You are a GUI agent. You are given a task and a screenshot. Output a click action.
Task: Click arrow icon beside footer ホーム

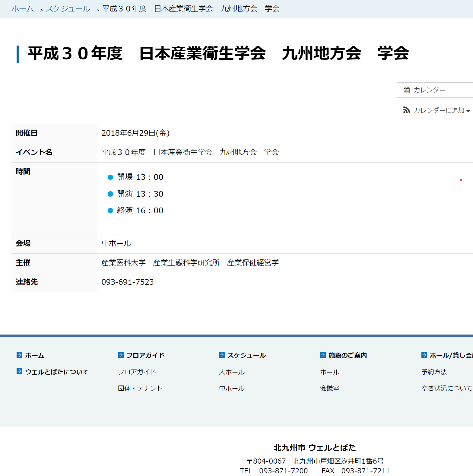pyautogui.click(x=19, y=355)
